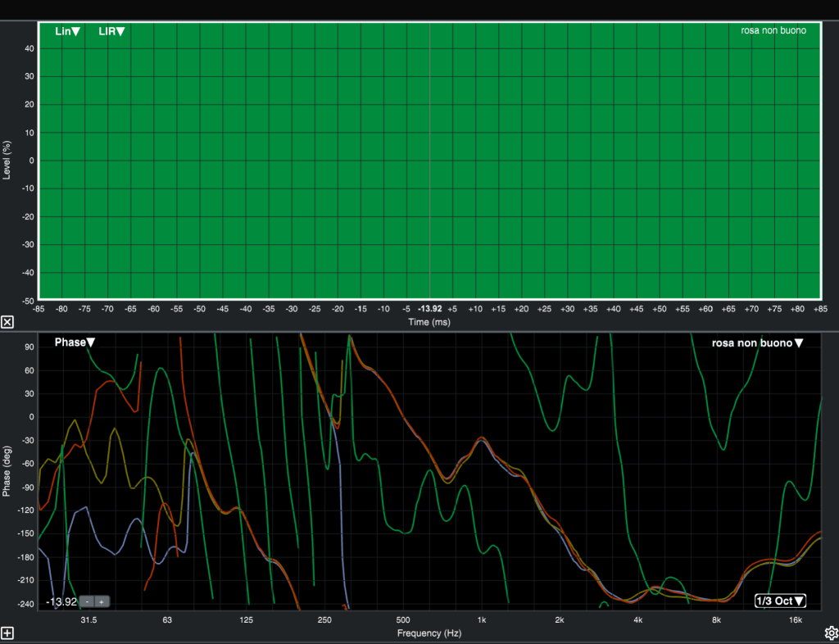
Task: Open graph settings via the gear icon
Action: click(x=831, y=633)
